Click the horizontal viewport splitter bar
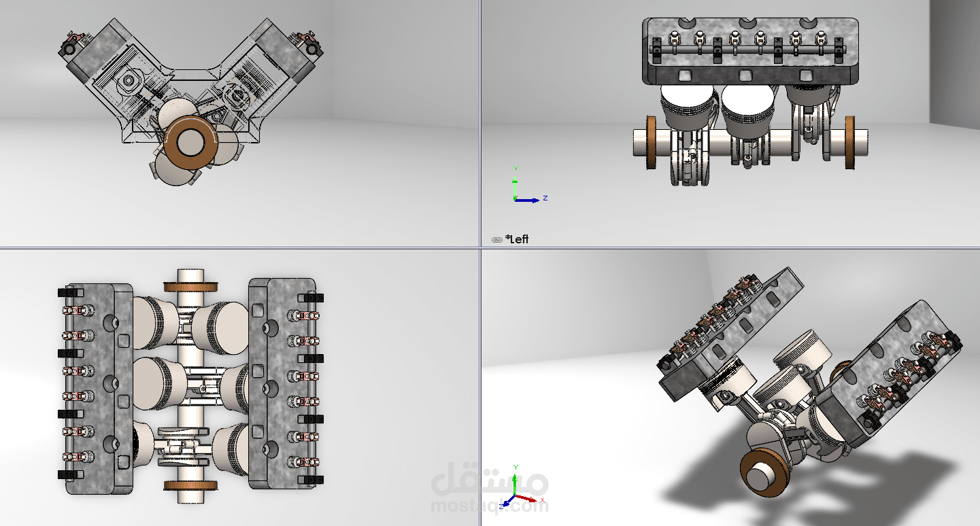The width and height of the screenshot is (980, 526). pos(272,247)
